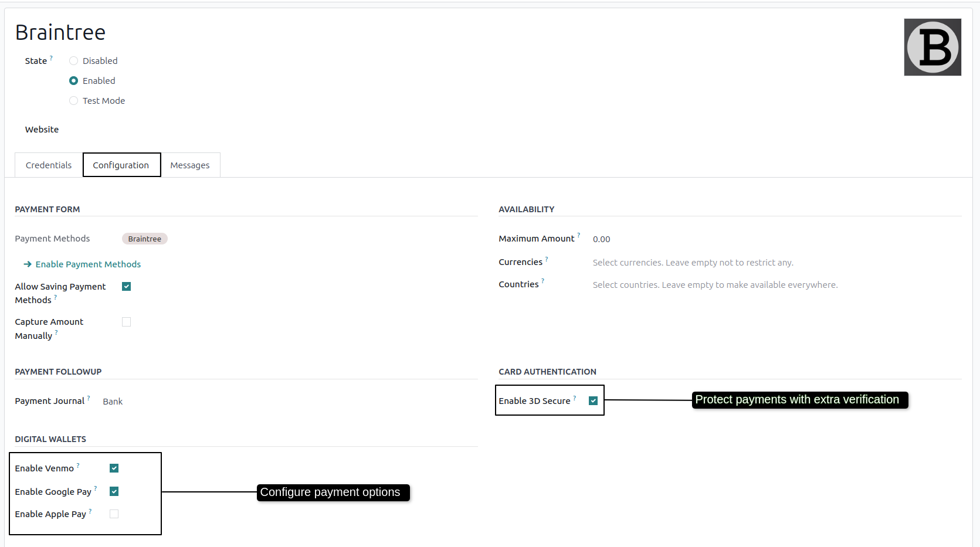This screenshot has height=547, width=980.
Task: Show help tooltip for Allow Saving Payment Methods
Action: pos(55,297)
